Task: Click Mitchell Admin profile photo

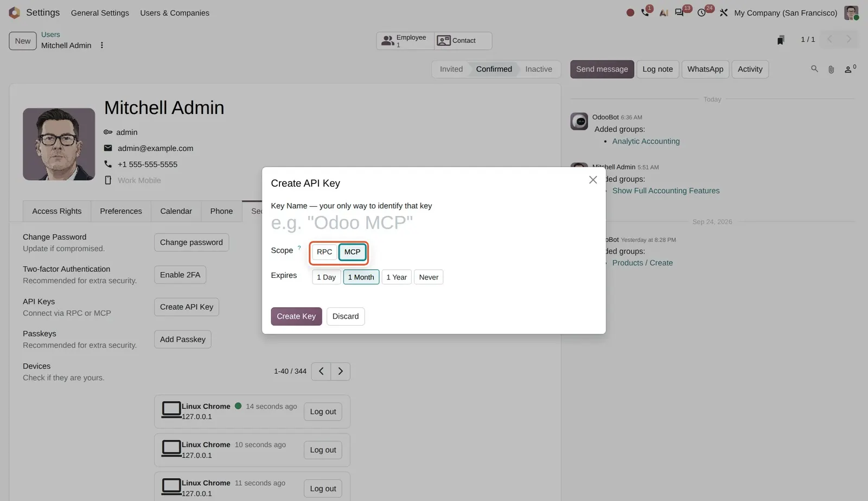Action: [x=59, y=144]
